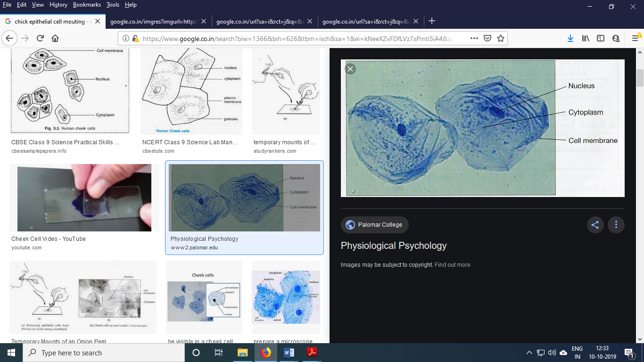Open the Firefox downloads arrow icon
The width and height of the screenshot is (644, 362).
point(570,39)
